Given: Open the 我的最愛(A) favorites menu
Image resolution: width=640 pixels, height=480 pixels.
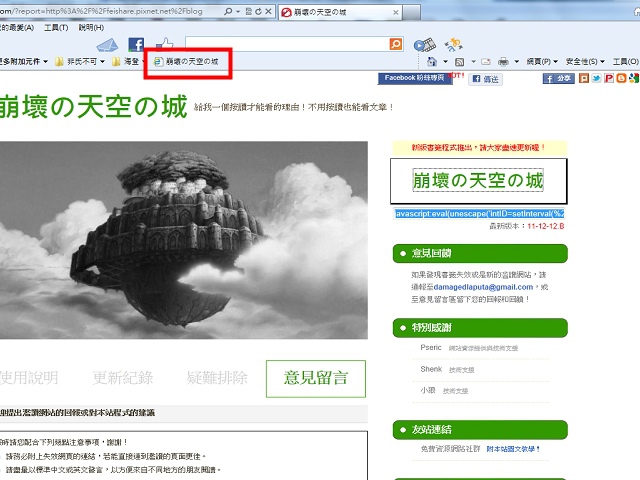Looking at the screenshot, I should tap(17, 28).
